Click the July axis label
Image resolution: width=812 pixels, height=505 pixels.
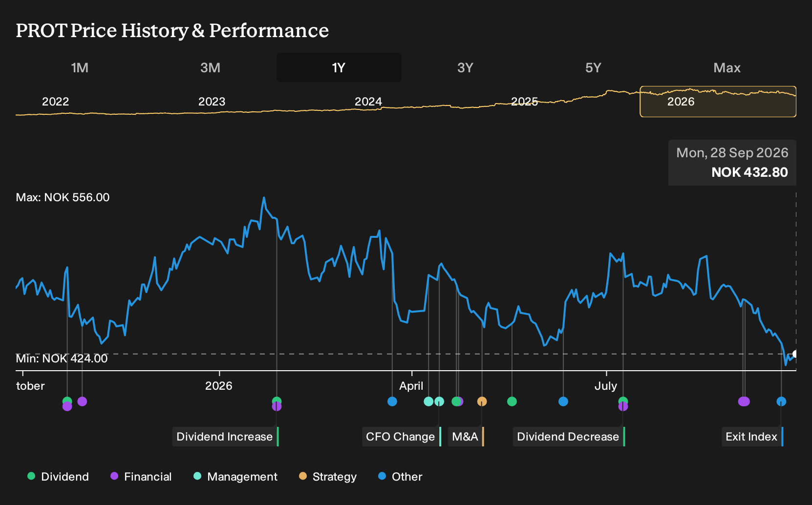tap(605, 386)
